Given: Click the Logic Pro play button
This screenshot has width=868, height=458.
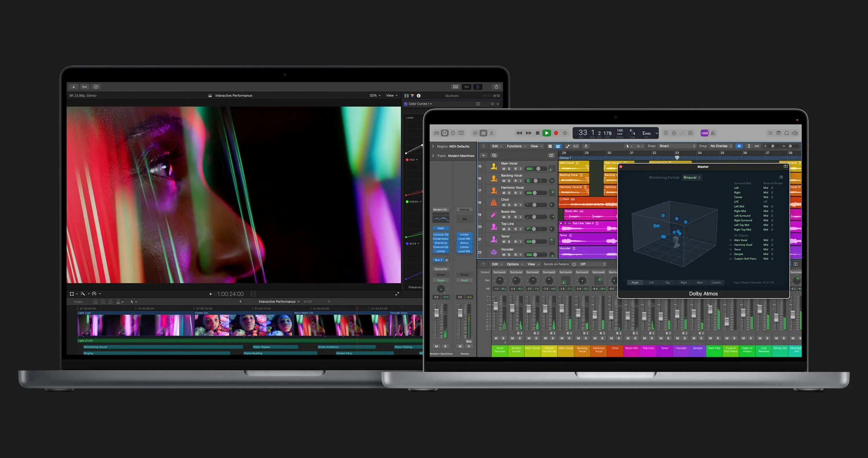Looking at the screenshot, I should pyautogui.click(x=547, y=133).
